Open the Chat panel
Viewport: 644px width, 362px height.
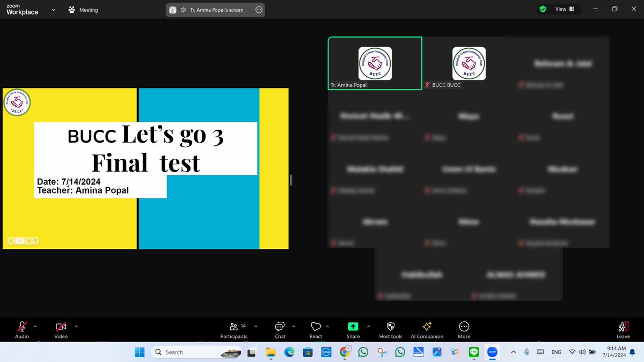[x=280, y=329]
